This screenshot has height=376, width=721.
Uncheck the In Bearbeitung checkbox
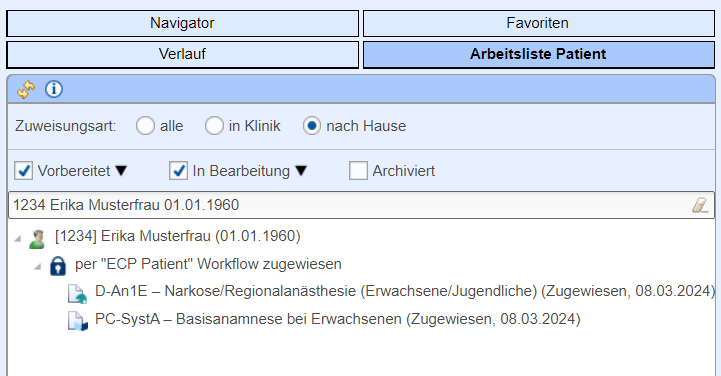[x=178, y=171]
